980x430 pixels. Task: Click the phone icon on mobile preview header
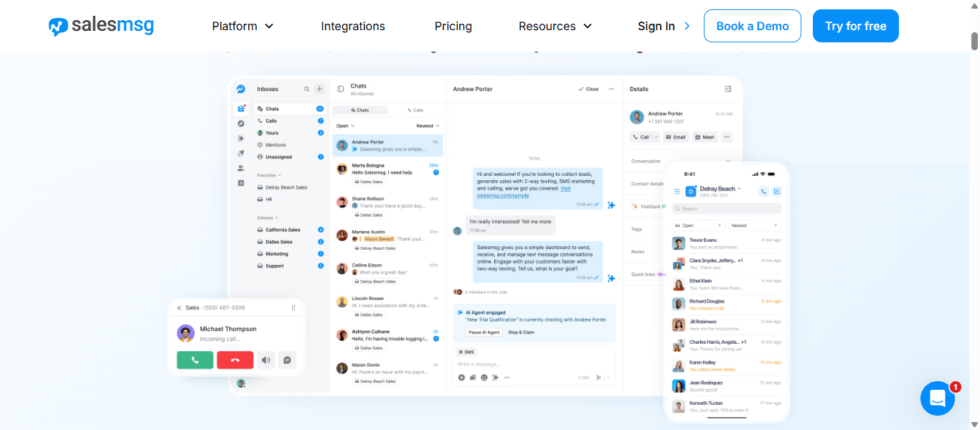[763, 191]
